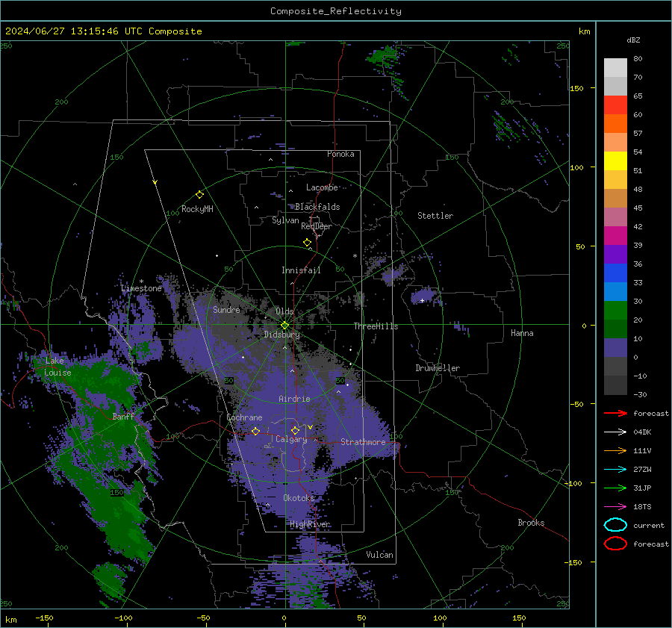The width and height of the screenshot is (672, 628).
Task: Click the 51 dBZ yellow color swatch
Action: [x=615, y=161]
